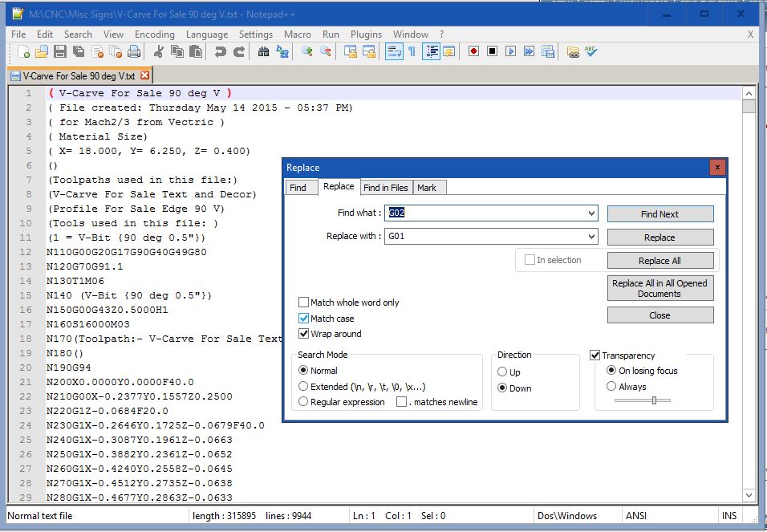Image resolution: width=767 pixels, height=532 pixels.
Task: Select the Up direction radio button
Action: coord(502,372)
